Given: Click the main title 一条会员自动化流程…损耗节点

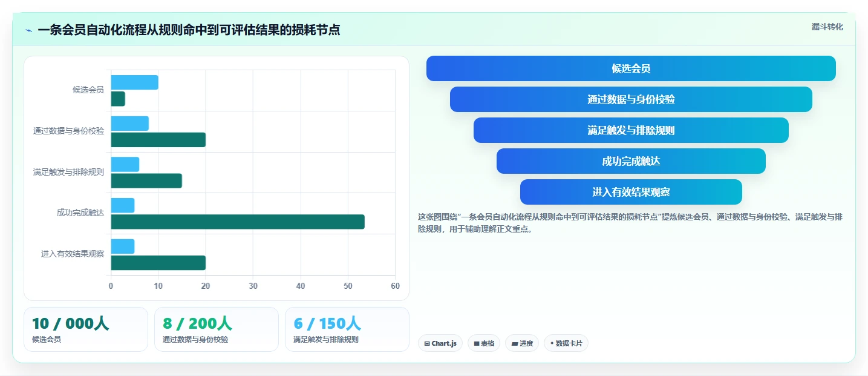Looking at the screenshot, I should click(189, 30).
